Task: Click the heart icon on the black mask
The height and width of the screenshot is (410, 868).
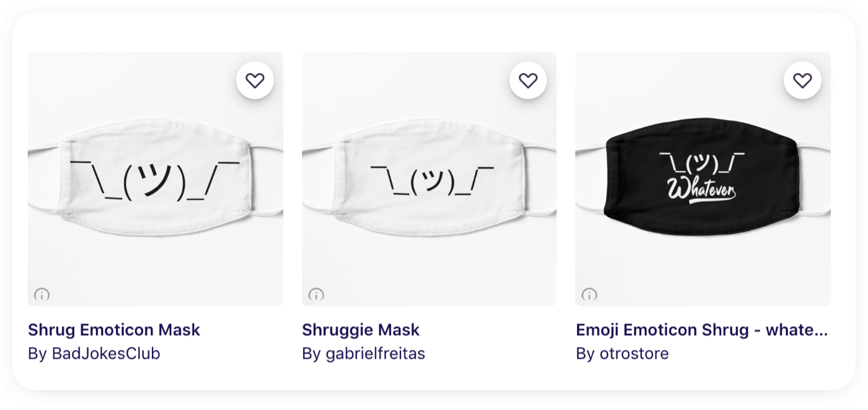Action: 804,79
